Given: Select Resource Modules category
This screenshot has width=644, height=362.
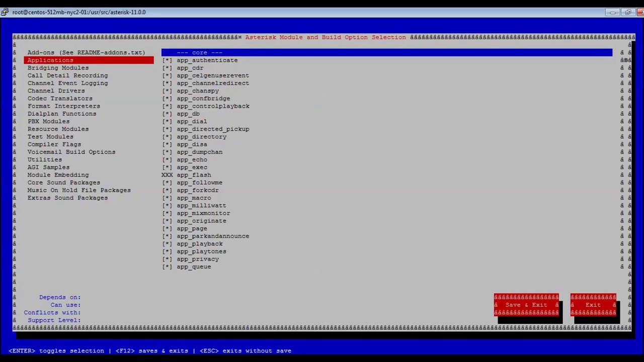Looking at the screenshot, I should click(58, 129).
